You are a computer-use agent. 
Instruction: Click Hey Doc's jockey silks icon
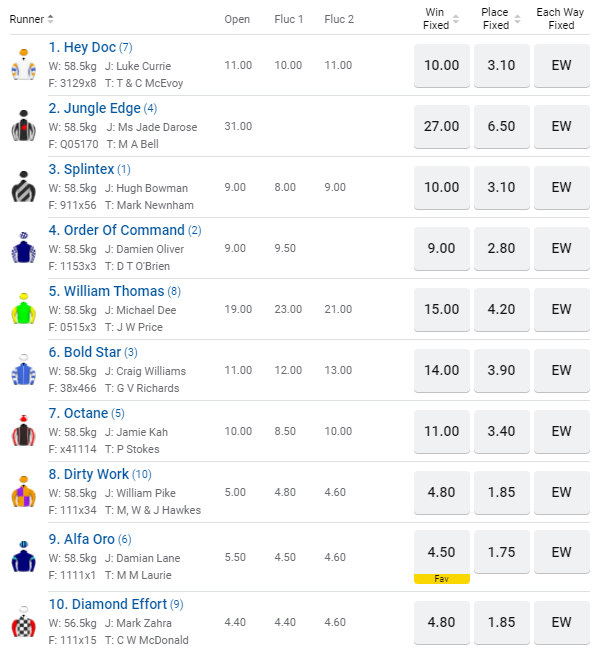tap(24, 65)
